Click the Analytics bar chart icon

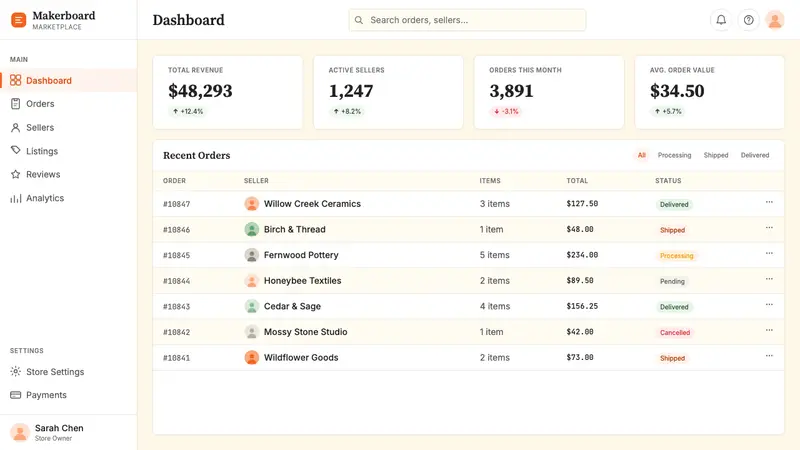click(15, 198)
